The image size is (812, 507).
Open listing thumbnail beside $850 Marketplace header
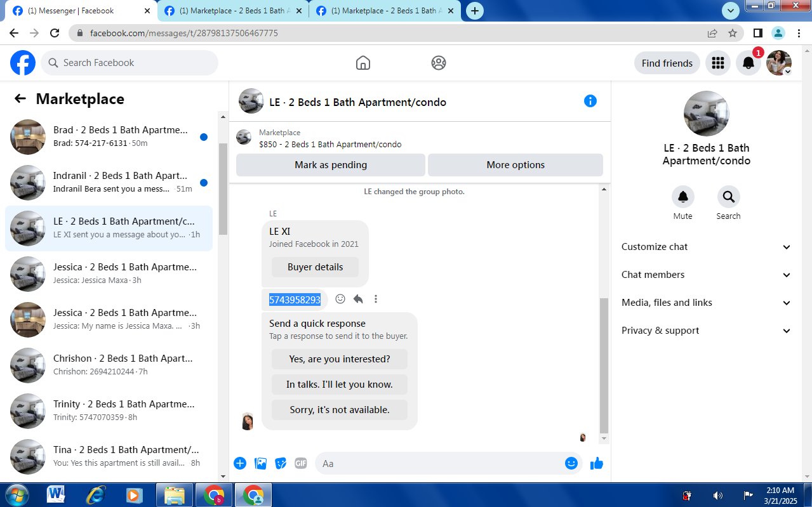pos(244,137)
